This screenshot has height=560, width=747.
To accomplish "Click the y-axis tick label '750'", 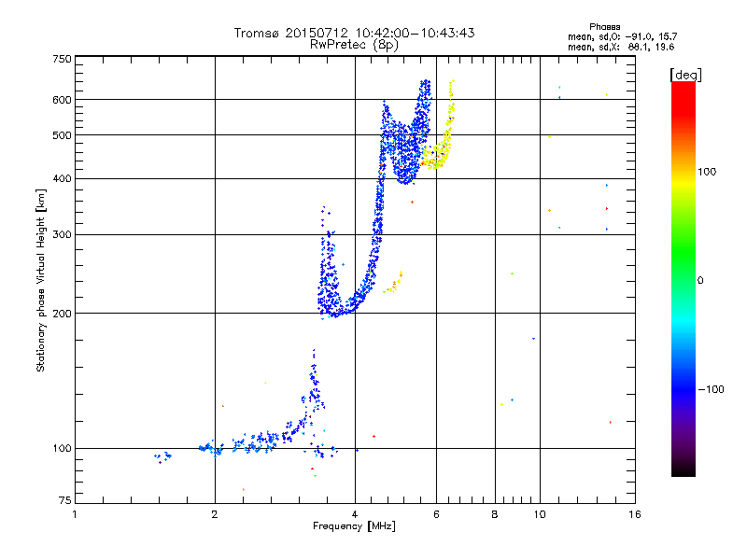I will (x=62, y=59).
